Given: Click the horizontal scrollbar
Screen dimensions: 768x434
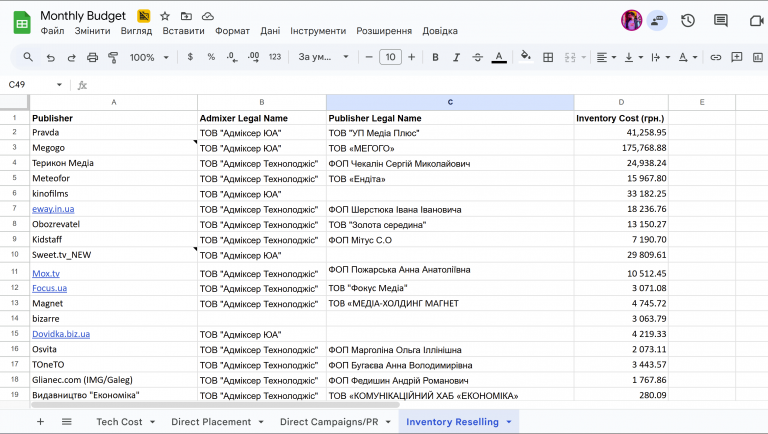Looking at the screenshot, I should [216, 405].
